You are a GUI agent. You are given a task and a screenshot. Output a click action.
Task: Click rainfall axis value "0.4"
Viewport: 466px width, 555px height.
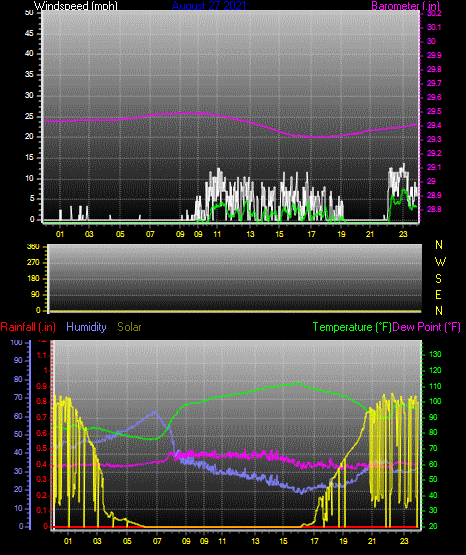(42, 464)
